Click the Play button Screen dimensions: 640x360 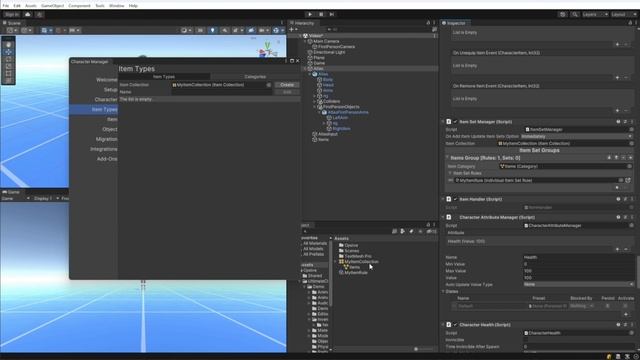pos(310,14)
